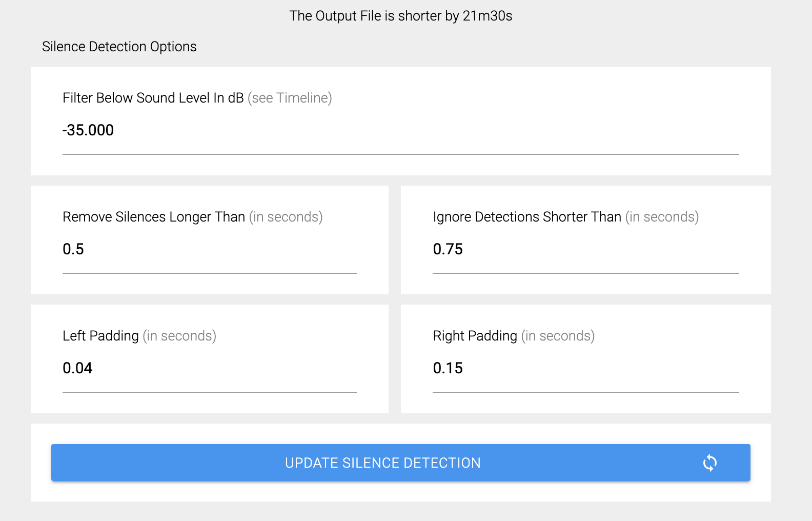Click into the Right Padding value 0.15
812x521 pixels.
click(x=448, y=368)
